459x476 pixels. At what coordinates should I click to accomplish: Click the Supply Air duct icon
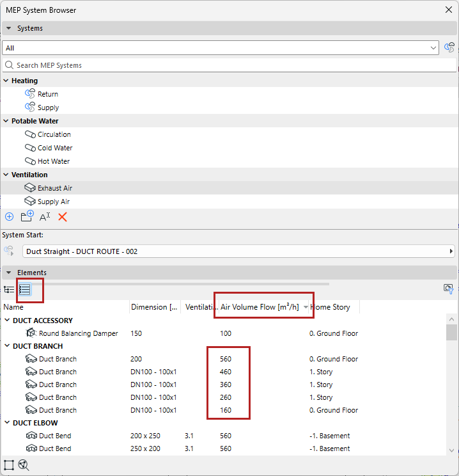(30, 202)
